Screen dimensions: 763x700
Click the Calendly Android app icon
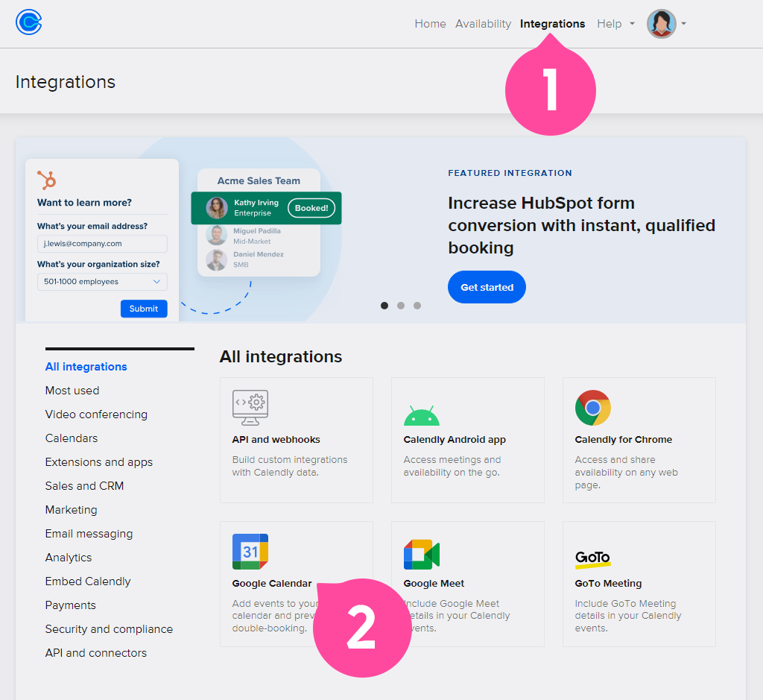pos(422,415)
